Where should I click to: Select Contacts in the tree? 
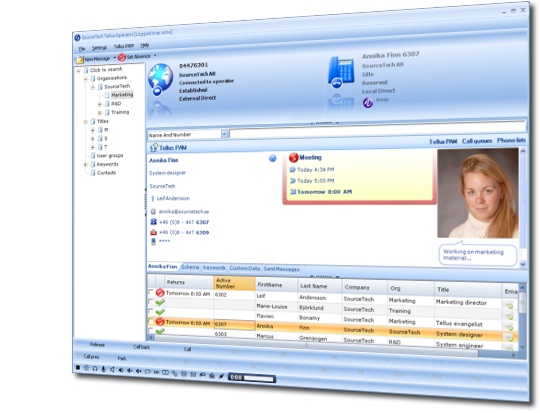[106, 173]
